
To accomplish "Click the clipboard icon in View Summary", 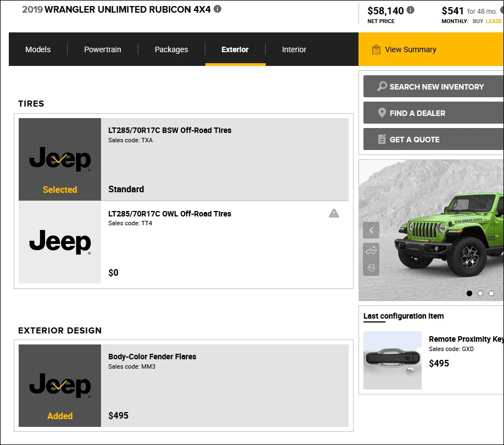I will tap(376, 49).
